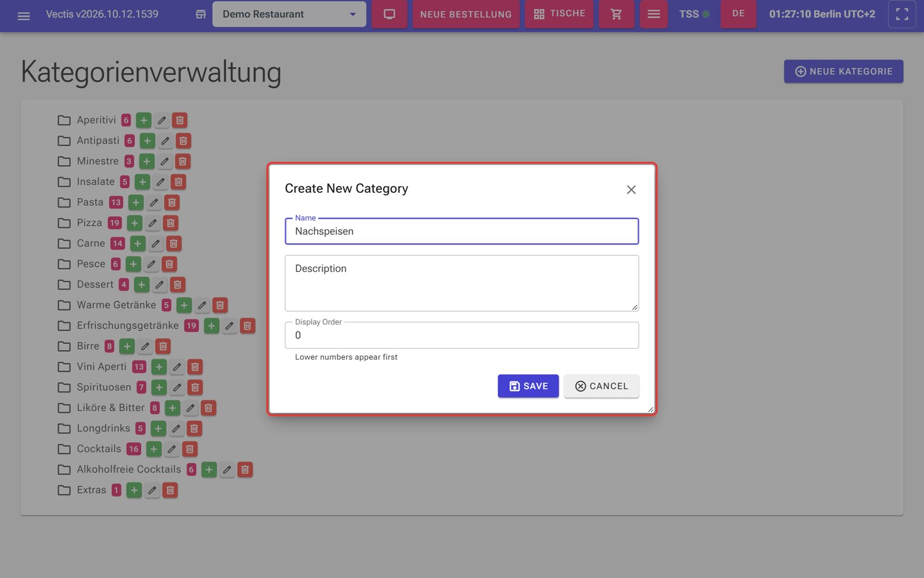Click the Pasta item count badge

coord(116,202)
